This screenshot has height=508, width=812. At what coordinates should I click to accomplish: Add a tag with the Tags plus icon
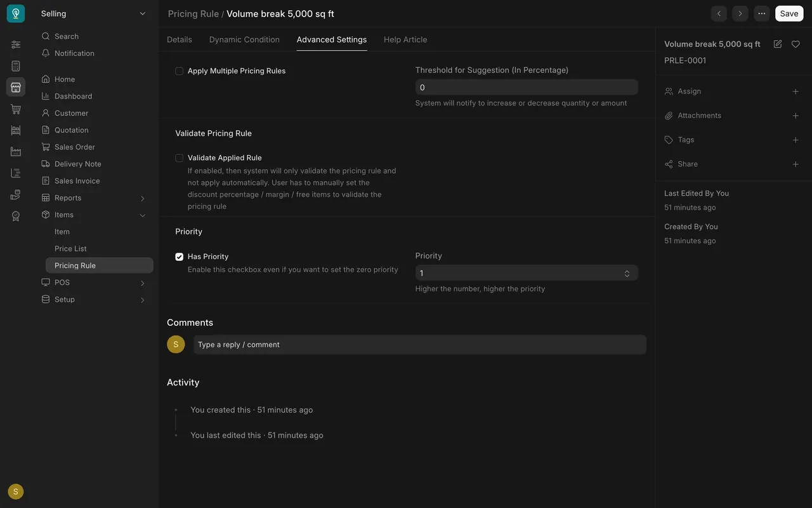pos(796,140)
